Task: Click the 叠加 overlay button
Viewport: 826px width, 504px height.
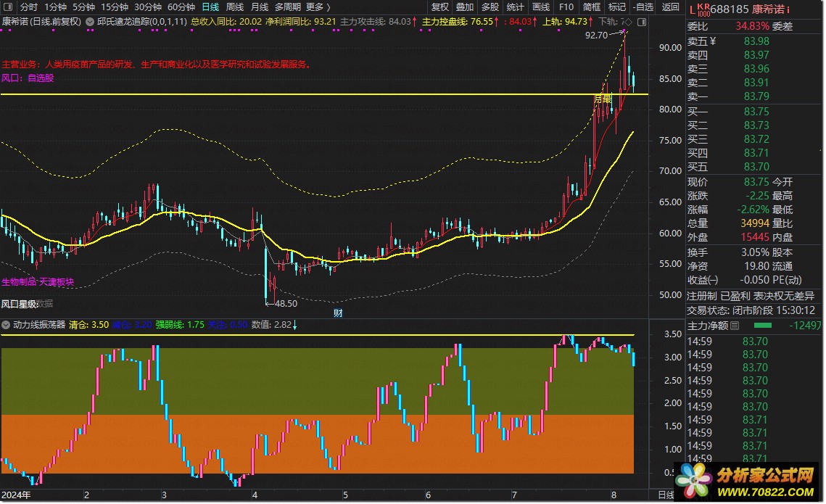Action: [x=465, y=7]
